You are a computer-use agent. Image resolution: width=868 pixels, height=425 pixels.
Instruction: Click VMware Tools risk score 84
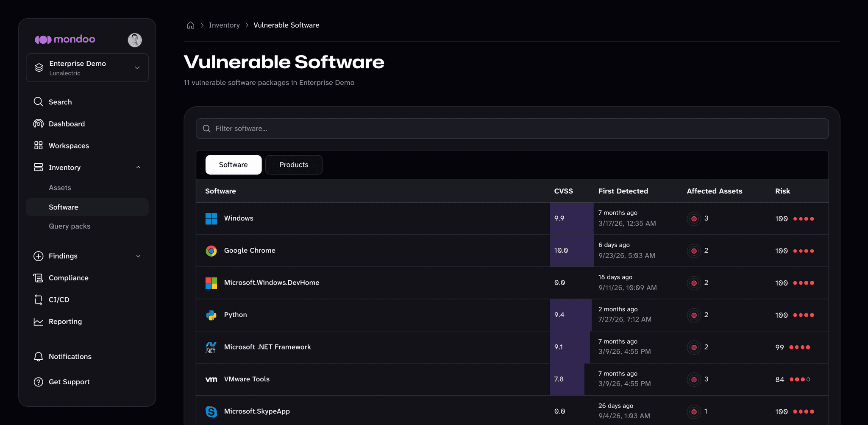click(x=780, y=380)
